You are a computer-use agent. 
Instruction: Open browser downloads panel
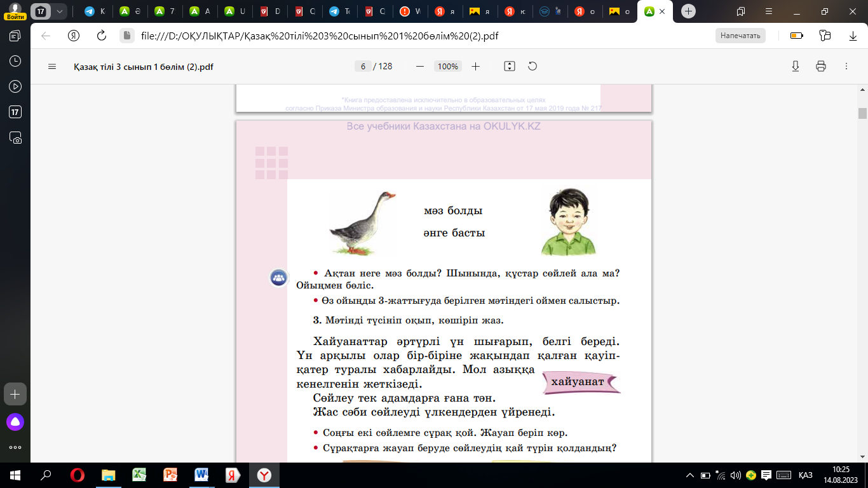click(853, 36)
